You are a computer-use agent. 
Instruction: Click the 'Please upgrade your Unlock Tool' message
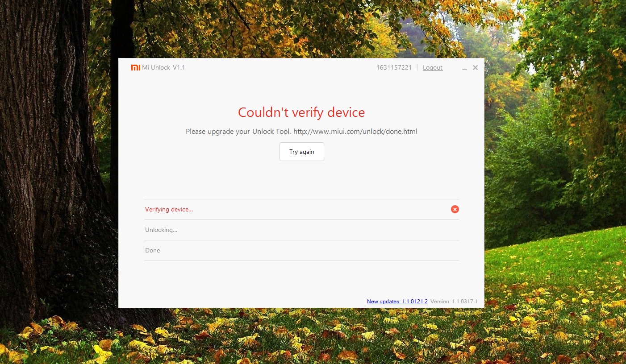pos(302,132)
